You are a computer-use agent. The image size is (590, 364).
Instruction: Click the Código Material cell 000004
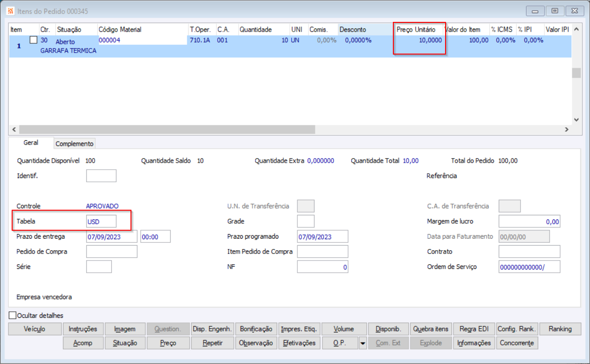[x=142, y=40]
